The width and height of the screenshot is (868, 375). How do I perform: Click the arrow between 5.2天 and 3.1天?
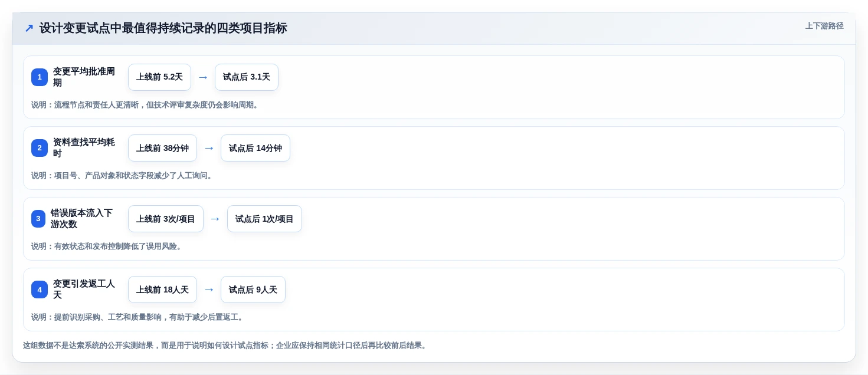click(x=203, y=77)
